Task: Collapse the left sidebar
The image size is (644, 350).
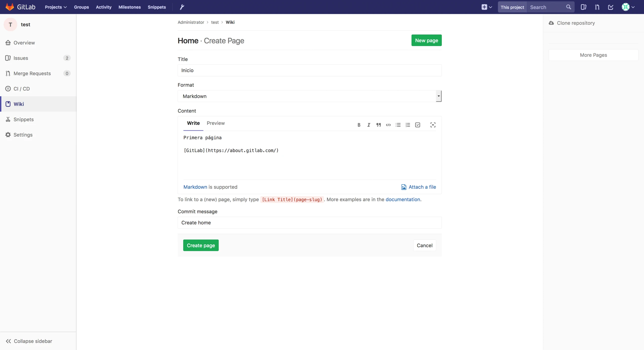Action: click(x=29, y=341)
